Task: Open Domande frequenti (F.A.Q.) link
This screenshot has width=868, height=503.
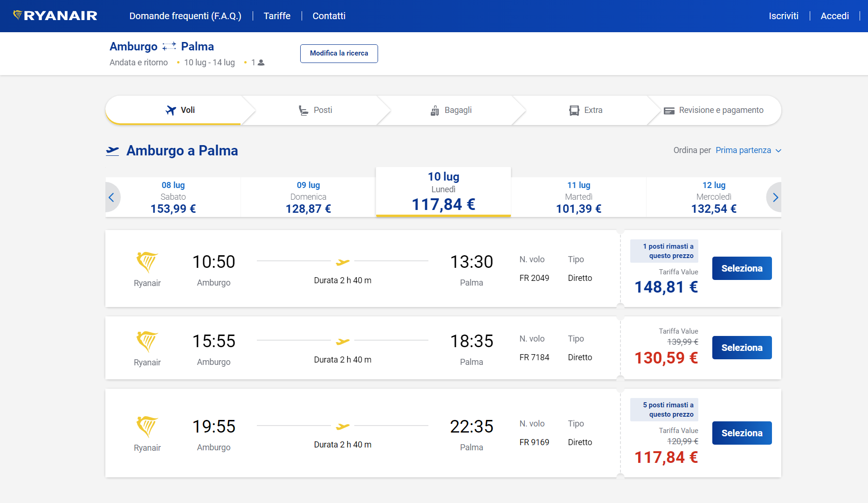Action: click(185, 16)
